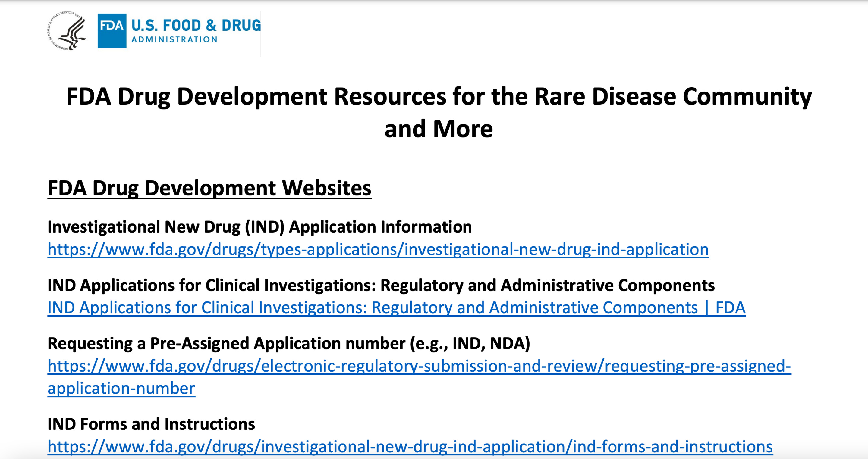Click the FDA Drug Development Websites heading
Image resolution: width=868 pixels, height=459 pixels.
[209, 188]
